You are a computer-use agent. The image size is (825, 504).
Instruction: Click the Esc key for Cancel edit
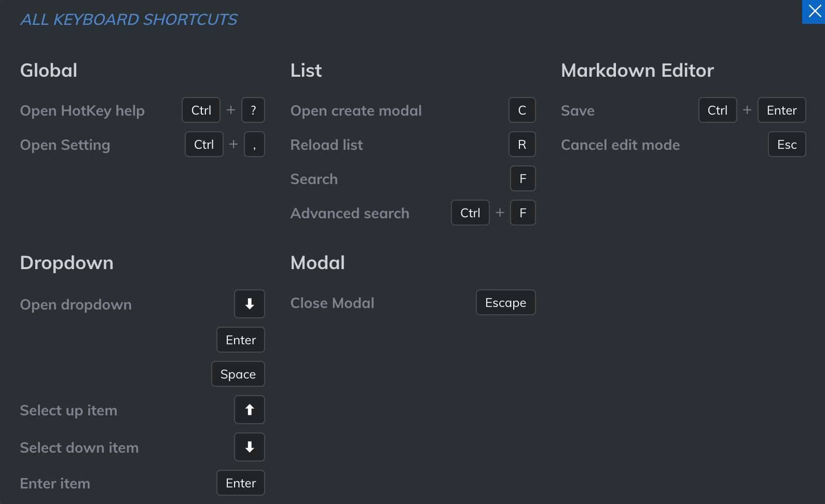pos(787,144)
